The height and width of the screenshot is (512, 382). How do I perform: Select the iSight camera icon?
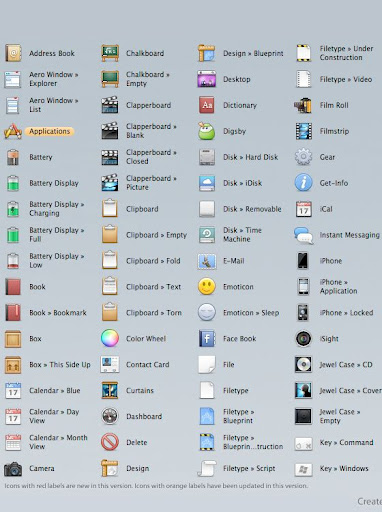[x=303, y=339]
